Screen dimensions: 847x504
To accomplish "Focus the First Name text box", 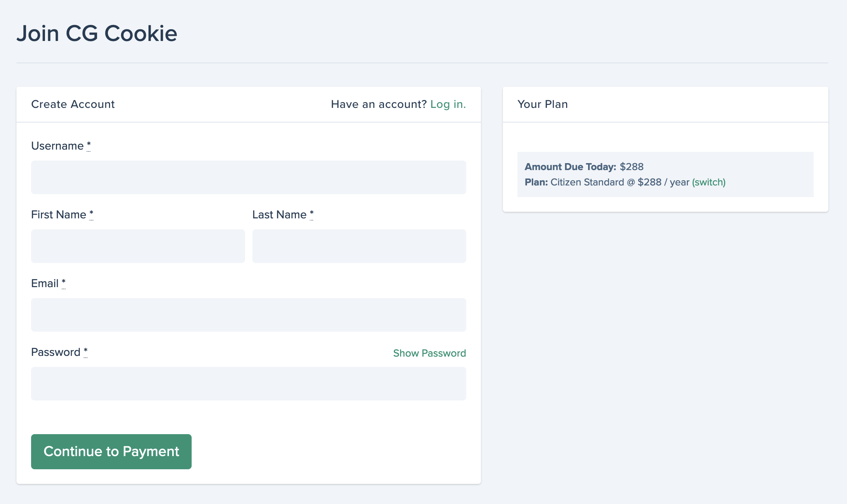I will (x=138, y=246).
